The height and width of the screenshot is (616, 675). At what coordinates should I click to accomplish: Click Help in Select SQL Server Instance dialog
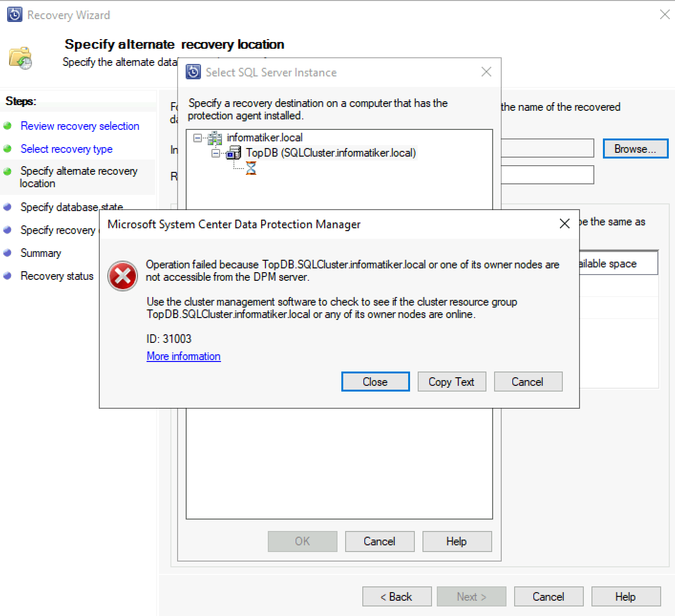point(457,541)
